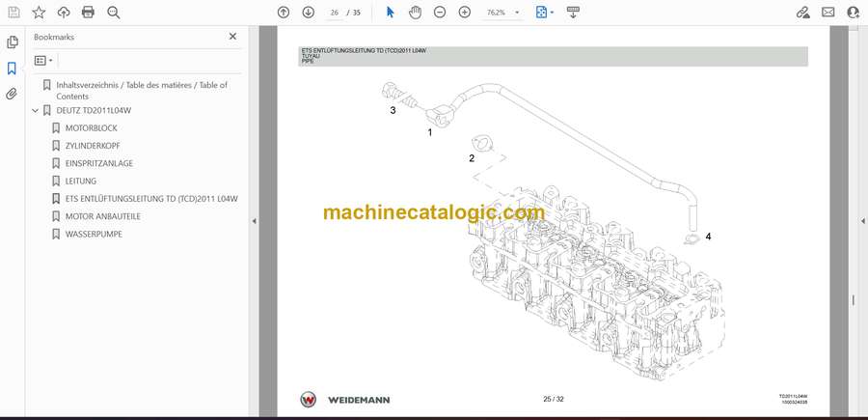Select the EINSPRITZANLAGE bookmark

[x=98, y=163]
